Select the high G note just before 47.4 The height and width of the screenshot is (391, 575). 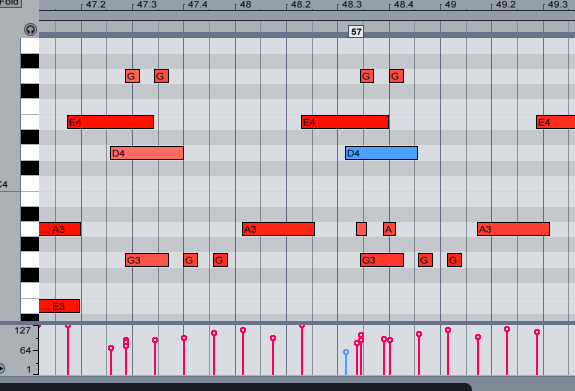(x=161, y=76)
